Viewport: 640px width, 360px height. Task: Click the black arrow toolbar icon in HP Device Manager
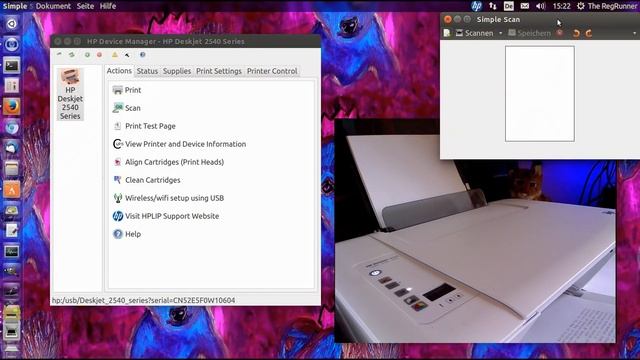click(127, 54)
